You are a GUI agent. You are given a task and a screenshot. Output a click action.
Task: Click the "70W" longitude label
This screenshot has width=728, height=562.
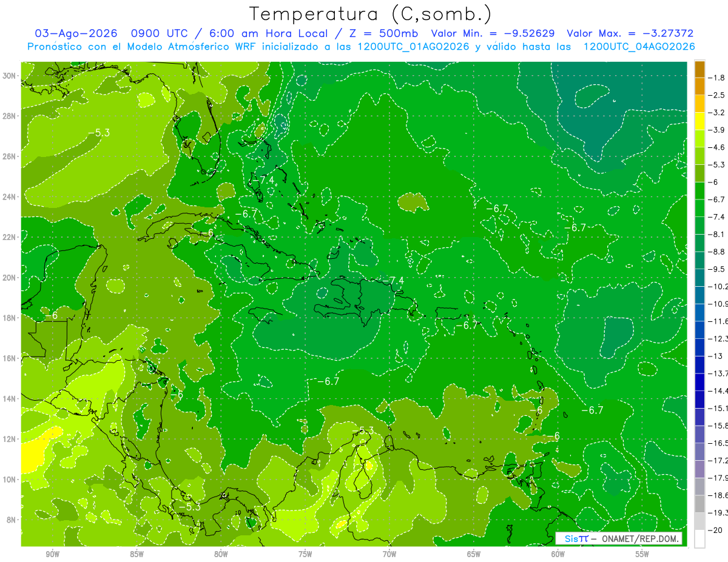[x=389, y=555]
